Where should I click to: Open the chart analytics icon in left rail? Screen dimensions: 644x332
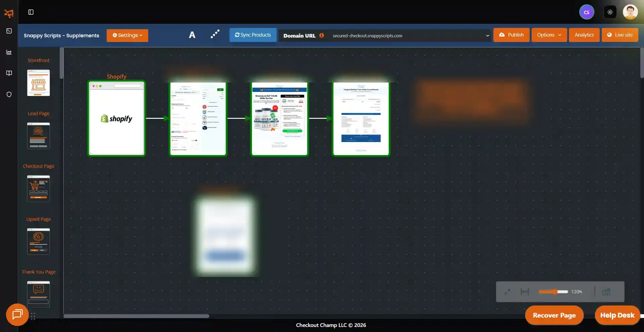pyautogui.click(x=9, y=52)
